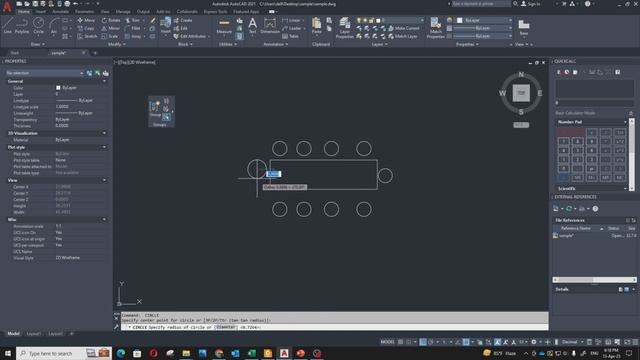
Task: Click the horizontal scrollbar in External References
Action: pos(594,280)
